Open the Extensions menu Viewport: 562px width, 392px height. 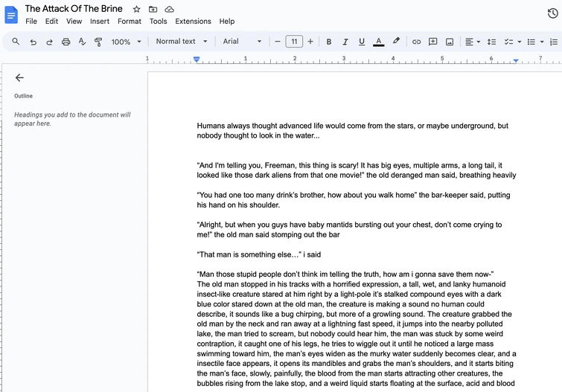(194, 22)
